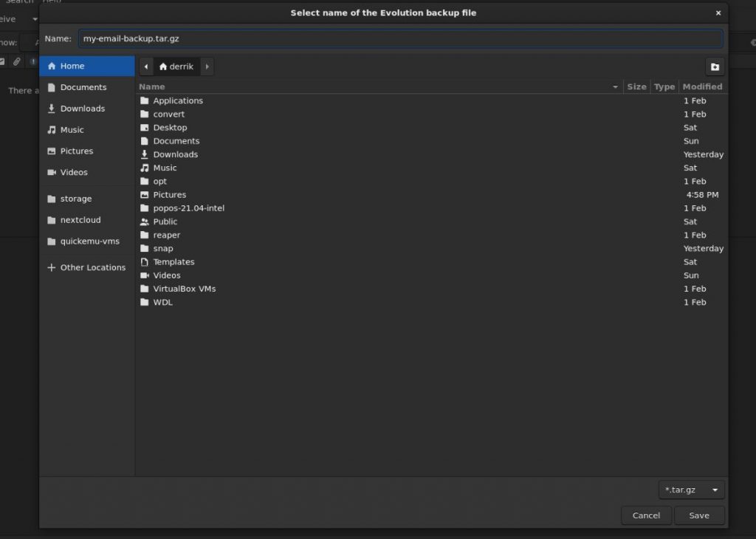Select the Videos location in the sidebar
Viewport: 756px width, 539px height.
(74, 172)
